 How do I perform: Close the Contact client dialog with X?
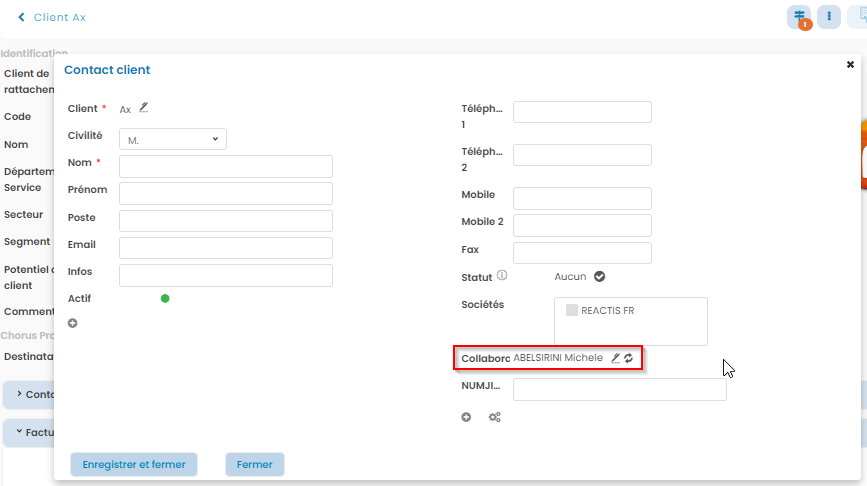pyautogui.click(x=850, y=64)
